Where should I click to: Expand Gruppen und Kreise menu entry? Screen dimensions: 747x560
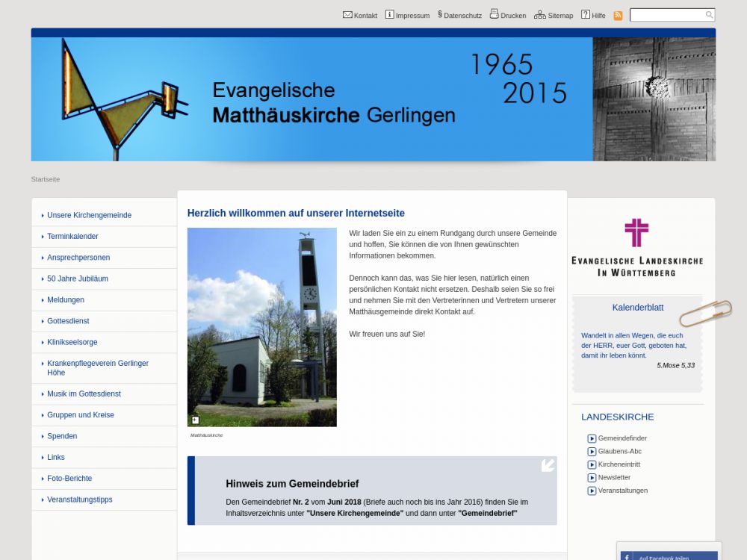tap(81, 415)
